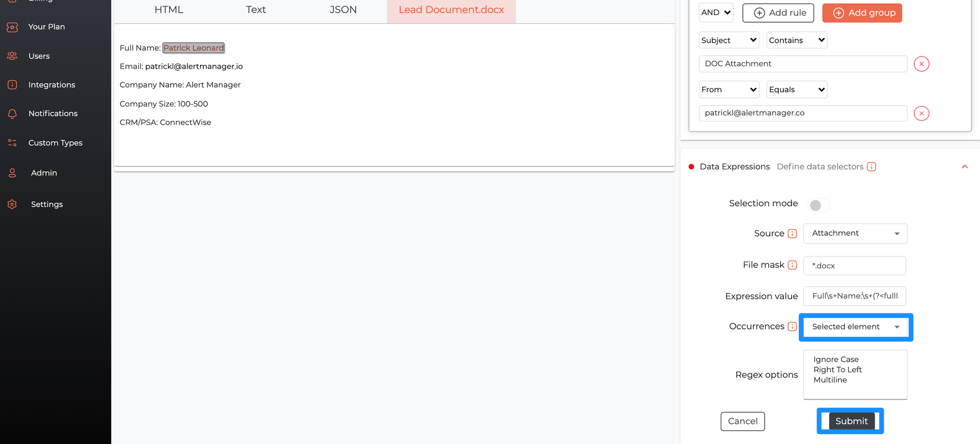Toggle the Selection mode switch

coord(819,205)
